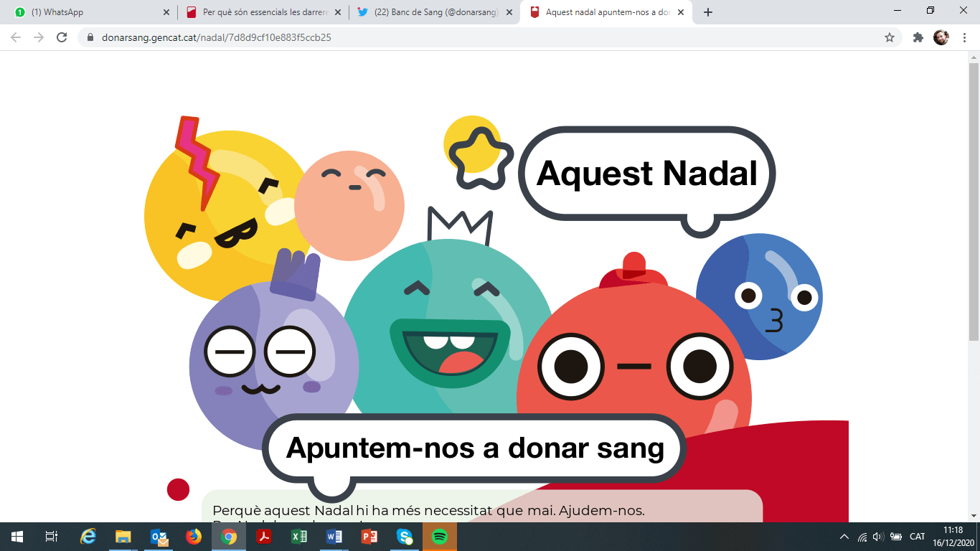Launch Firefox from the taskbar
This screenshot has width=980, height=551.
(194, 537)
